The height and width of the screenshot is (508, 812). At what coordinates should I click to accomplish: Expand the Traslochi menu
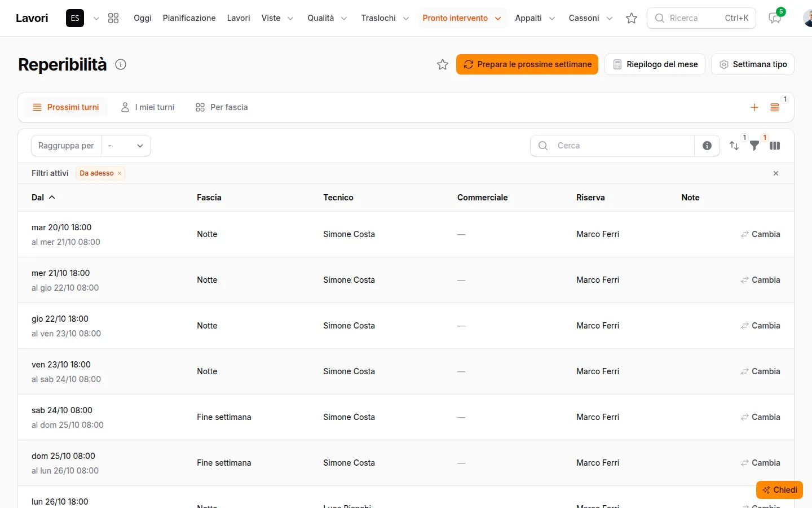tap(385, 18)
